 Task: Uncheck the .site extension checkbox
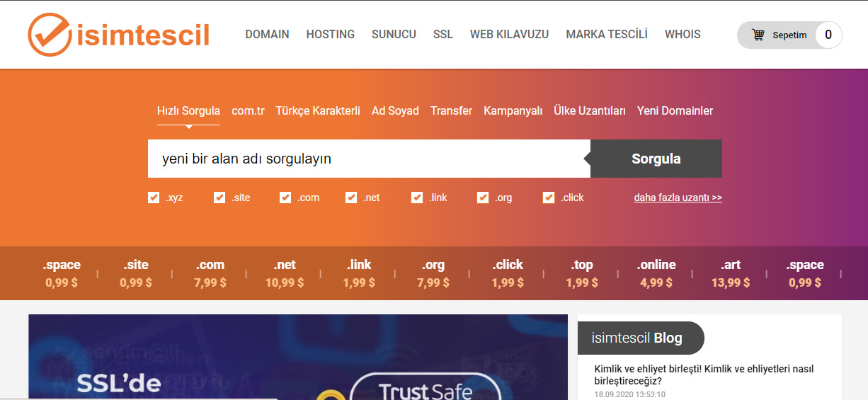coord(219,198)
